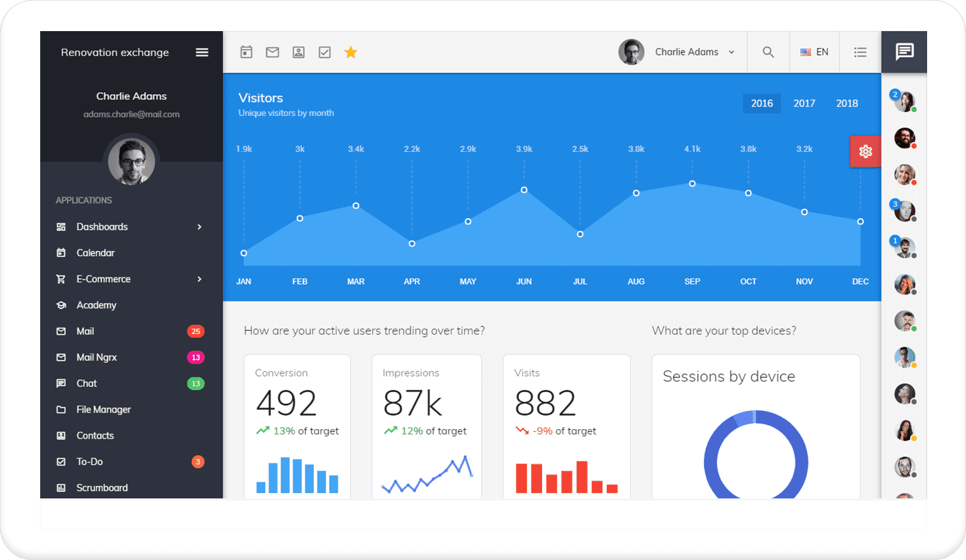Image resolution: width=966 pixels, height=560 pixels.
Task: Open the Charlie Adams user dropdown
Action: 677,52
